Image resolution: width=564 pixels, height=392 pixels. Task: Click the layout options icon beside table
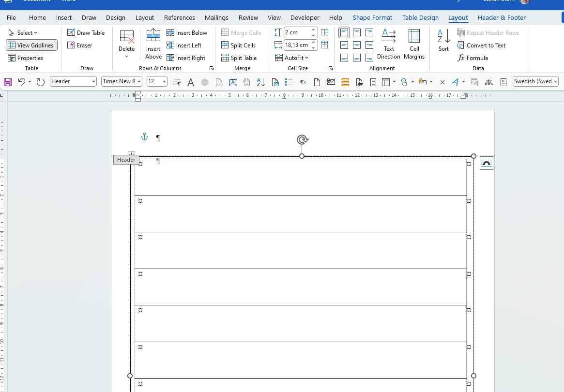[x=486, y=164]
